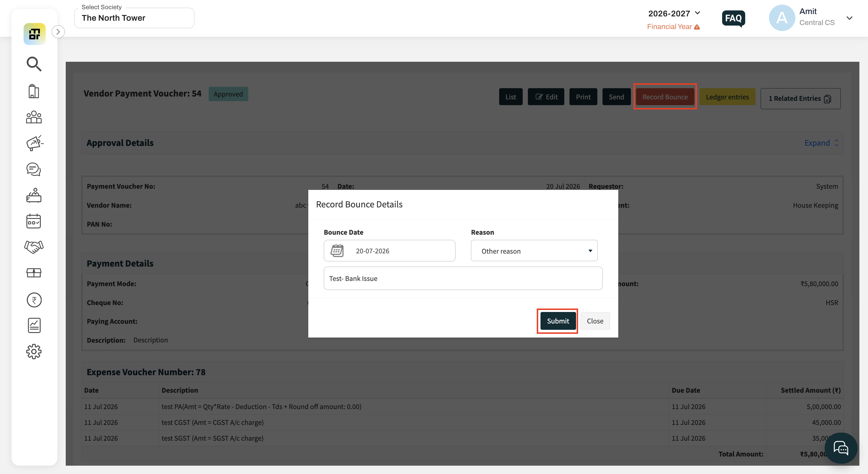Click the Record Bounce Details title
Image resolution: width=868 pixels, height=474 pixels.
tap(359, 204)
